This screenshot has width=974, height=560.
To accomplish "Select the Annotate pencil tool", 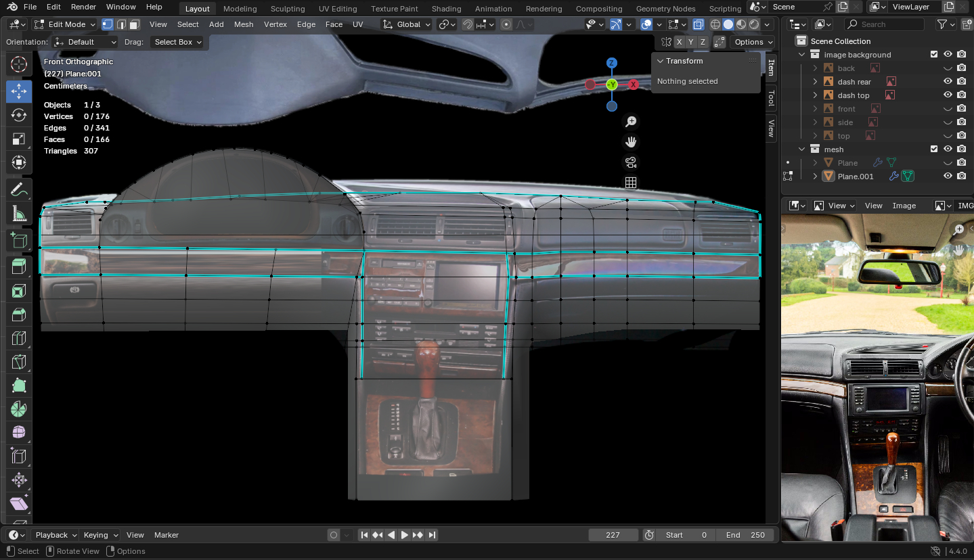I will point(19,189).
